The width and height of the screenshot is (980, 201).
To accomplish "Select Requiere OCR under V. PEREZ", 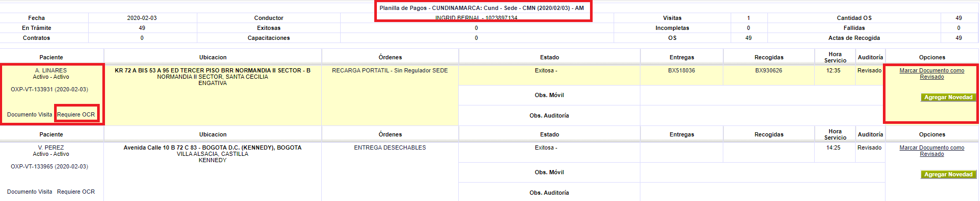I will (x=76, y=192).
